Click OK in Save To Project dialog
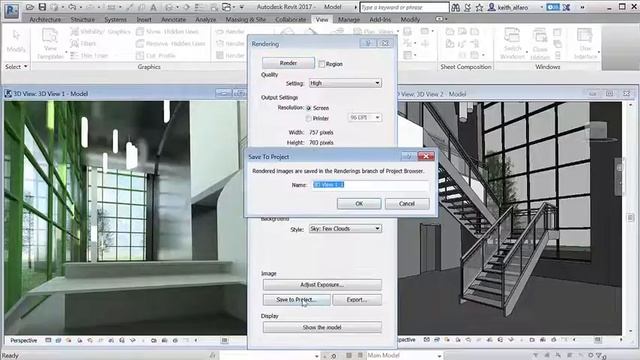This screenshot has width=640, height=360. coord(359,204)
